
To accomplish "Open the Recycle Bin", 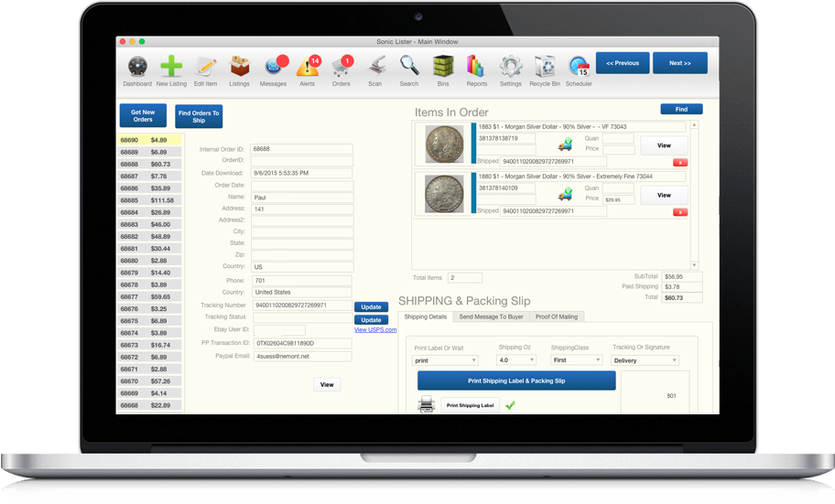I will 545,67.
